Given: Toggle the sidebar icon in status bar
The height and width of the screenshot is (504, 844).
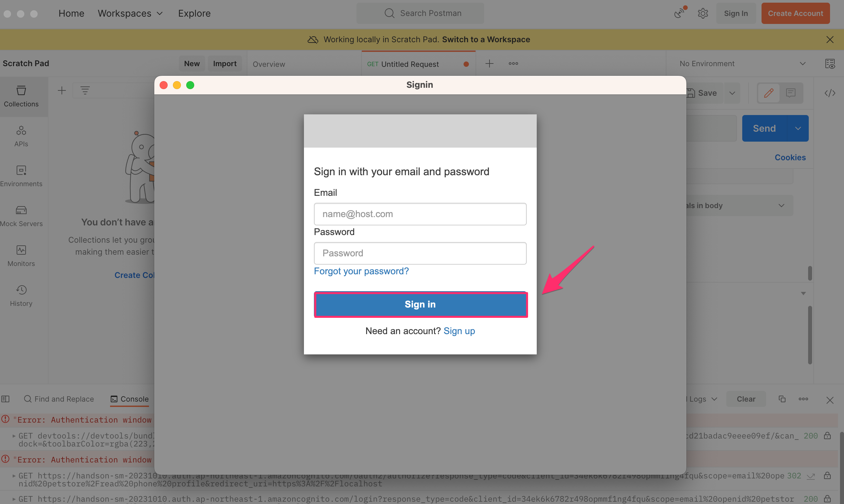Looking at the screenshot, I should pyautogui.click(x=5, y=399).
